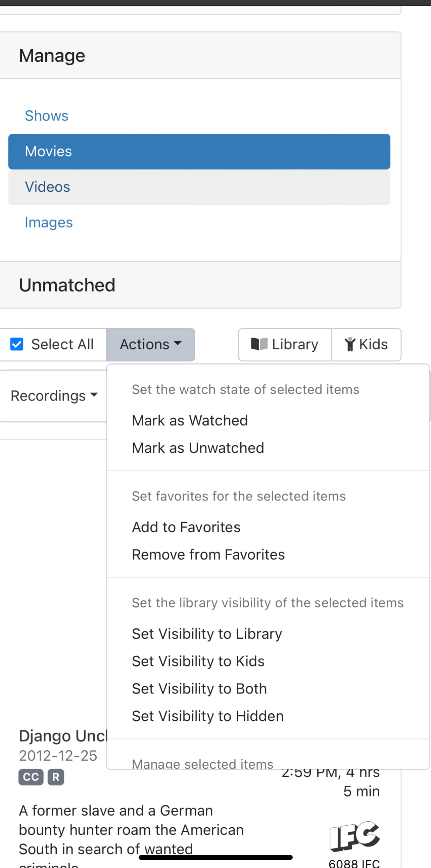Viewport: 431px width, 868px height.
Task: Open the Videos manage link
Action: coord(48,187)
